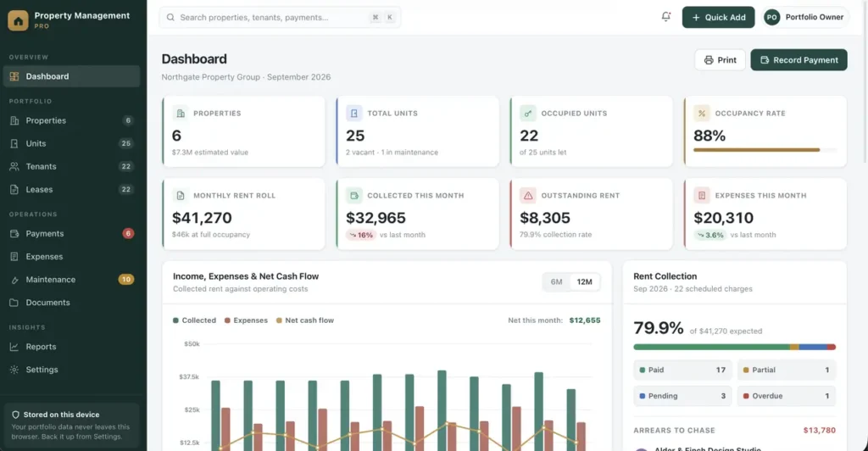The width and height of the screenshot is (868, 451).
Task: Click the $7.3M estimated value text
Action: click(x=210, y=153)
